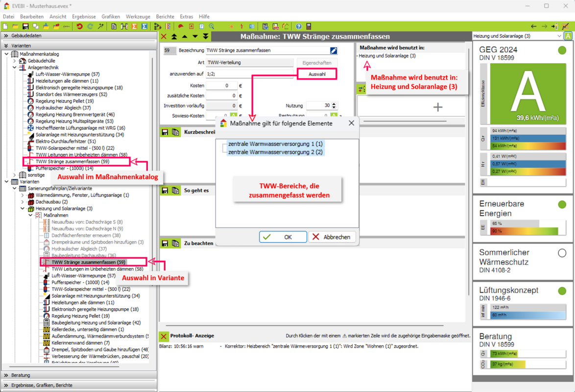Expand the Gebäudedaten panel section
The width and height of the screenshot is (575, 392).
pyautogui.click(x=6, y=36)
